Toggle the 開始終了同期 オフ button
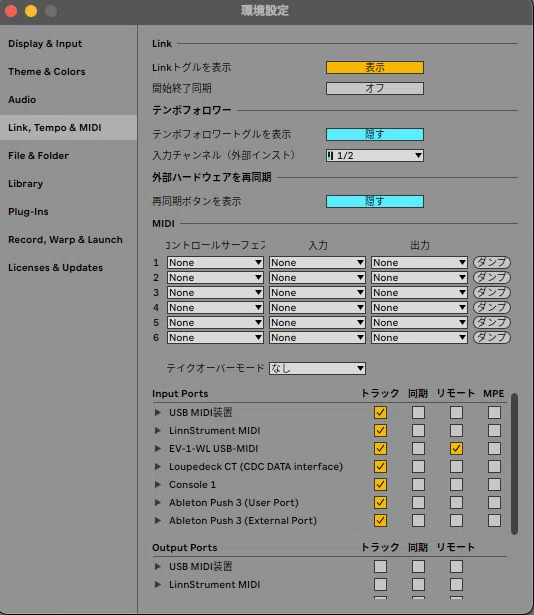This screenshot has width=534, height=615. tap(375, 88)
